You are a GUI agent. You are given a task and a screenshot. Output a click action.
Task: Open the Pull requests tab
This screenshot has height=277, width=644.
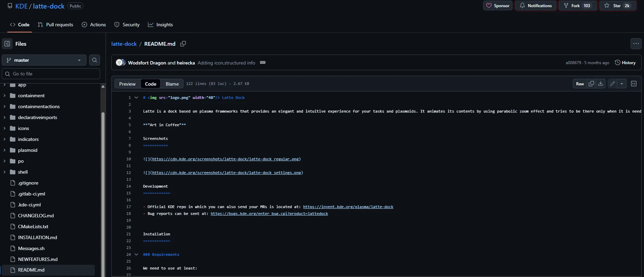(55, 25)
